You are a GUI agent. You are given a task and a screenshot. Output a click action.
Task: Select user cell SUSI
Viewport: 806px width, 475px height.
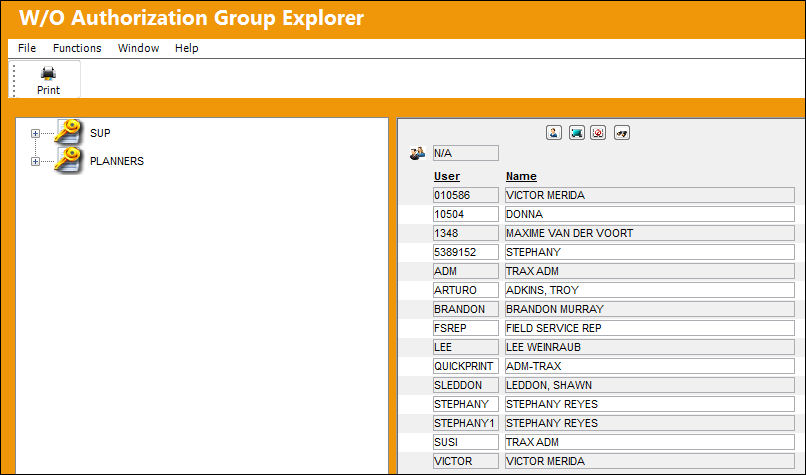(466, 443)
